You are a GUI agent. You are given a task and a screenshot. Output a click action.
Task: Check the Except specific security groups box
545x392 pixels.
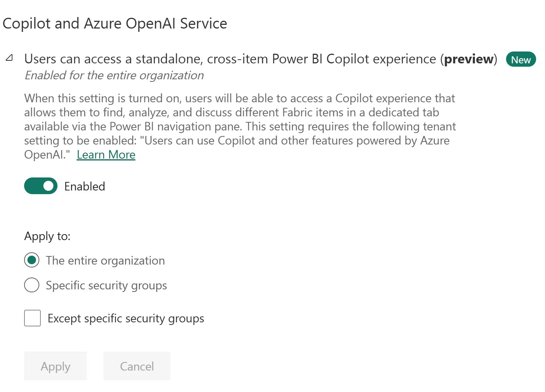click(33, 318)
